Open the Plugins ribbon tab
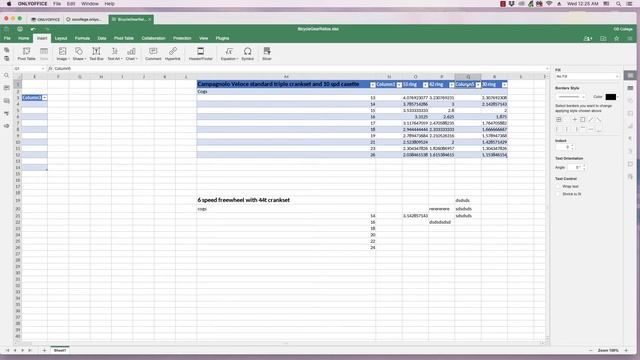 pyautogui.click(x=222, y=38)
